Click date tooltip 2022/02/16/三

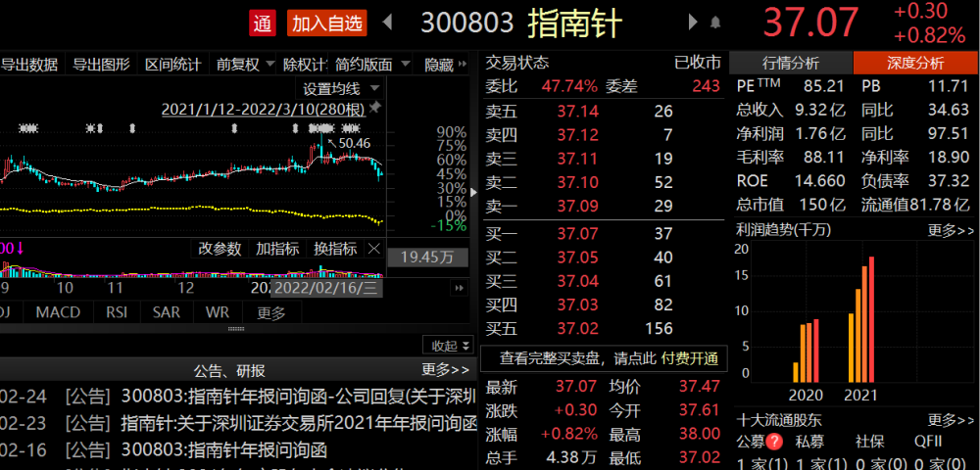[x=325, y=289]
